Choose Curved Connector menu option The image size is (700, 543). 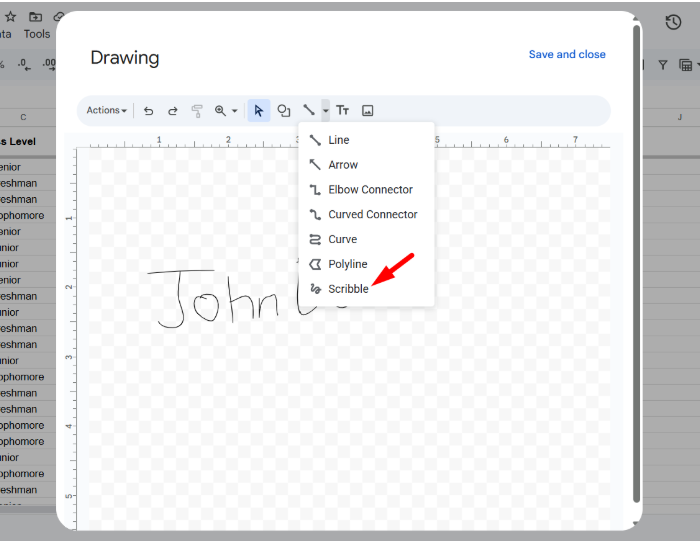tap(372, 215)
